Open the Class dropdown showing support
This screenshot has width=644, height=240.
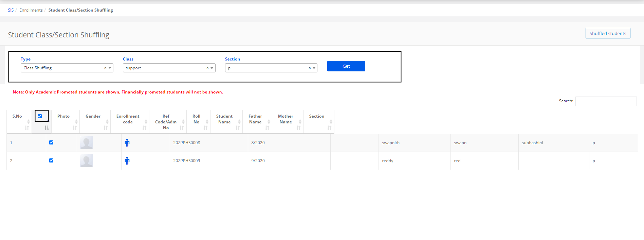coord(169,68)
